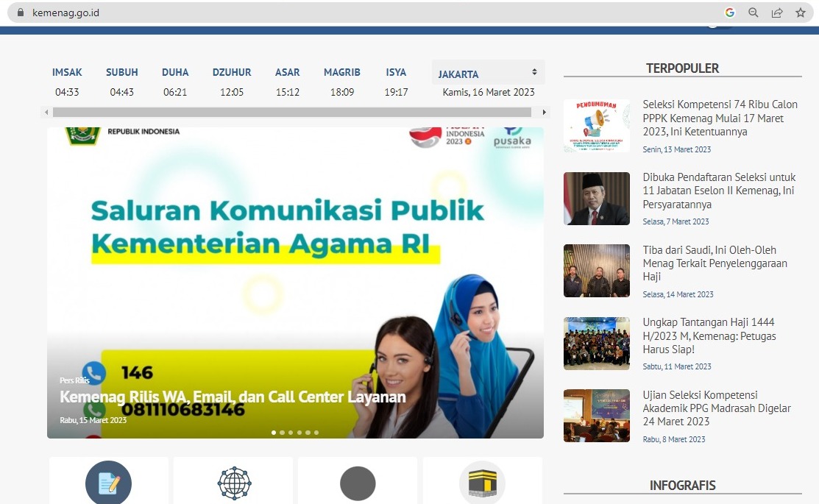The image size is (819, 504).
Task: Click the blue phone icon near 146
Action: tap(94, 373)
